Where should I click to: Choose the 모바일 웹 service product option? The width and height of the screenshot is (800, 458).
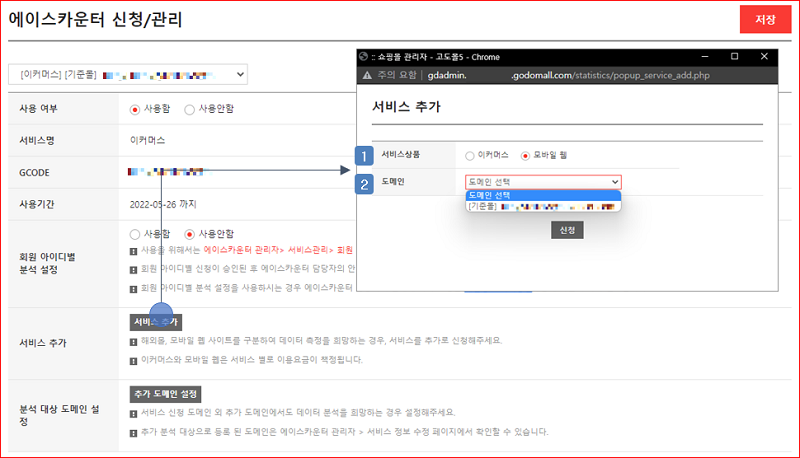[x=525, y=156]
